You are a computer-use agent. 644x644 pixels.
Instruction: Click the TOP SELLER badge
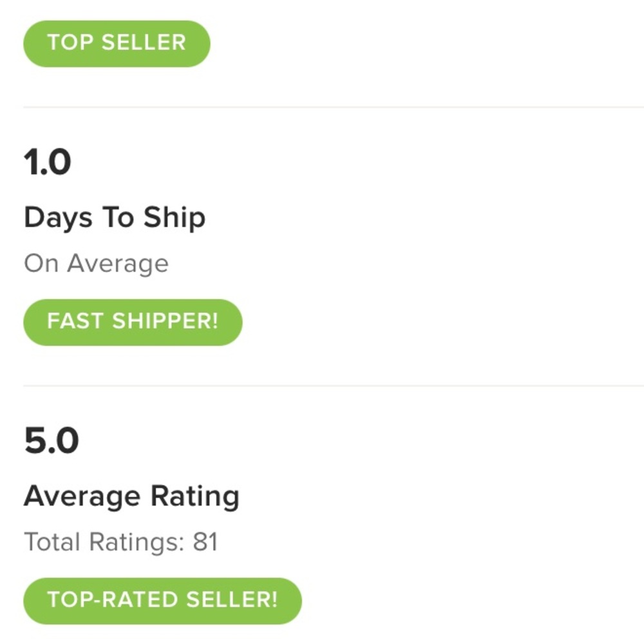point(117,43)
